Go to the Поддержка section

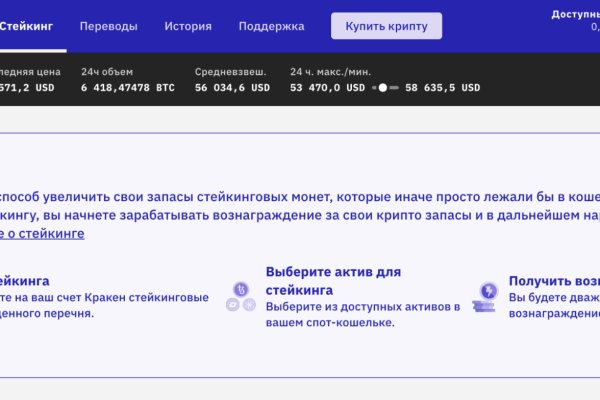click(x=272, y=26)
